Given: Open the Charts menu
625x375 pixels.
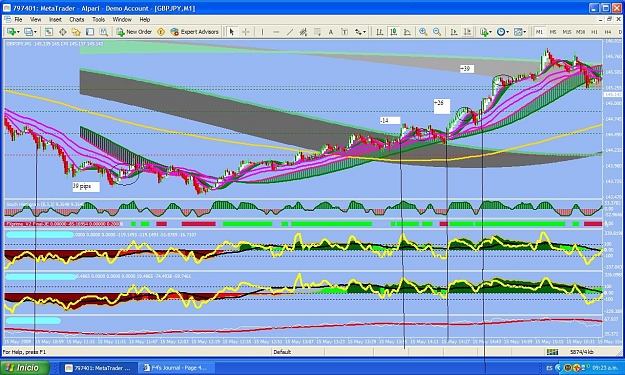Looking at the screenshot, I should pyautogui.click(x=77, y=20).
